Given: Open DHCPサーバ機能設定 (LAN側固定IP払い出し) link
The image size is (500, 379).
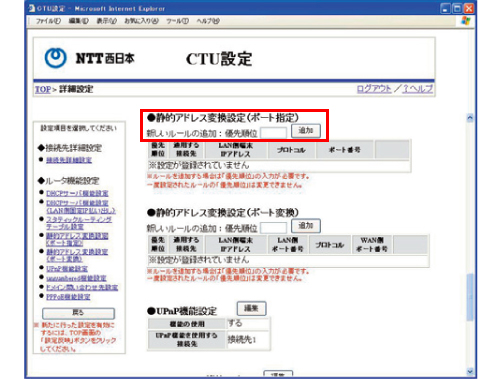Looking at the screenshot, I should (x=81, y=207).
